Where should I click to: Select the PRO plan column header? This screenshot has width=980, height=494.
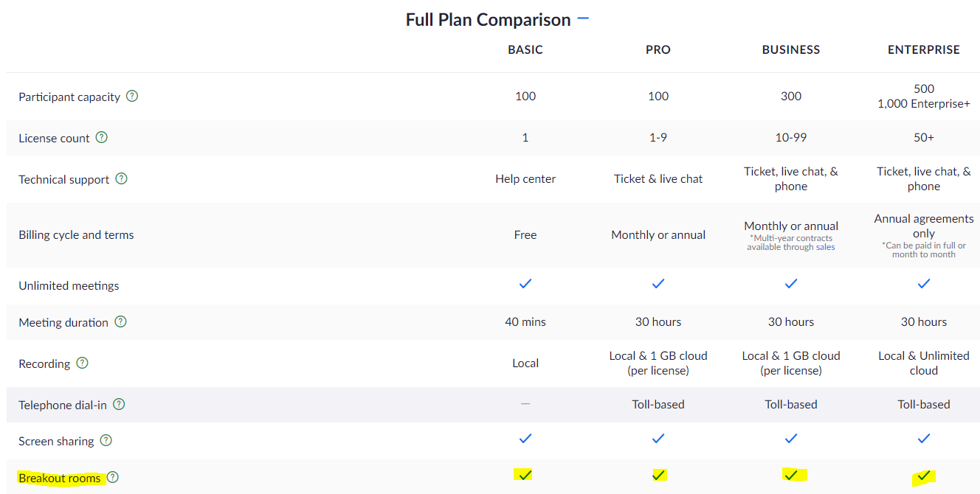[658, 50]
